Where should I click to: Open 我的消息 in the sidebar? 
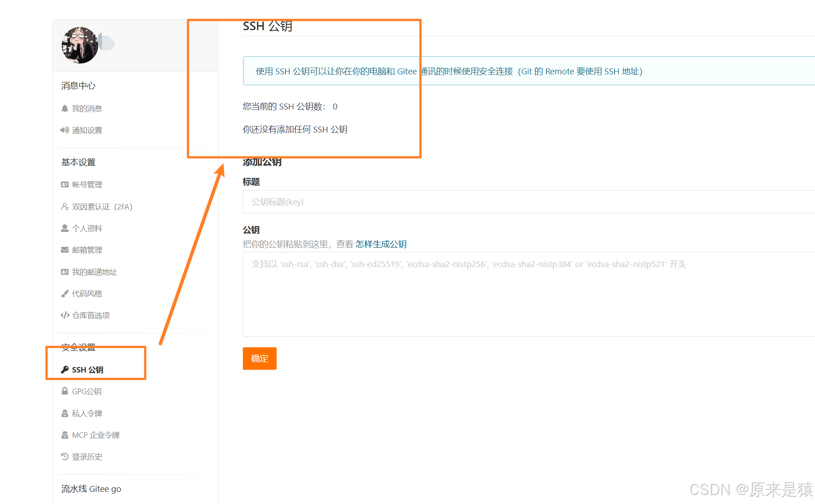[87, 109]
